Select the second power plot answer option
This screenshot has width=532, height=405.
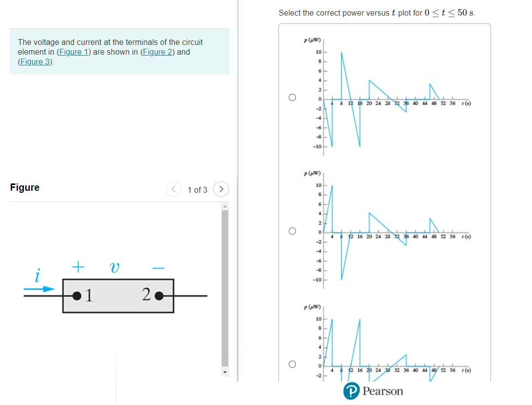click(293, 231)
